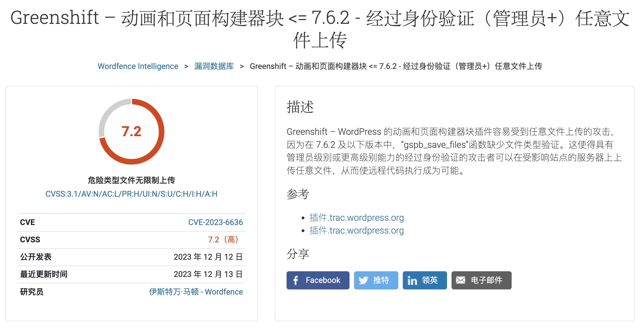This screenshot has height=332, width=644.
Task: Open researcher 伊斯特万·马顿 - Wordfence link
Action: pos(196,292)
